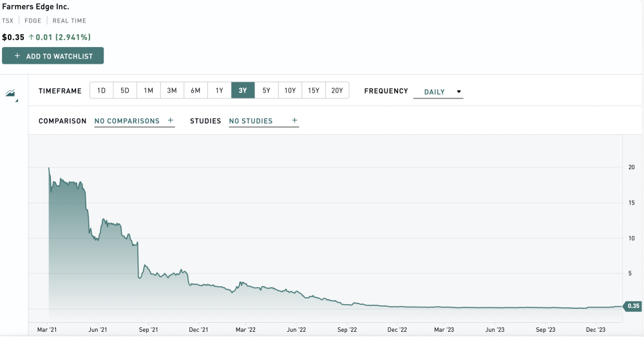Click the 20 price axis label
The image size is (644, 337).
point(631,167)
